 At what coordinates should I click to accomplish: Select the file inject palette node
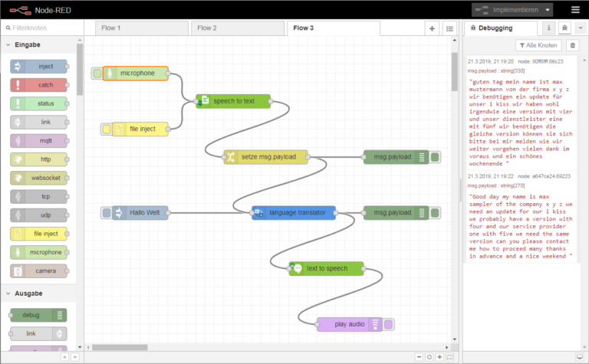[38, 234]
